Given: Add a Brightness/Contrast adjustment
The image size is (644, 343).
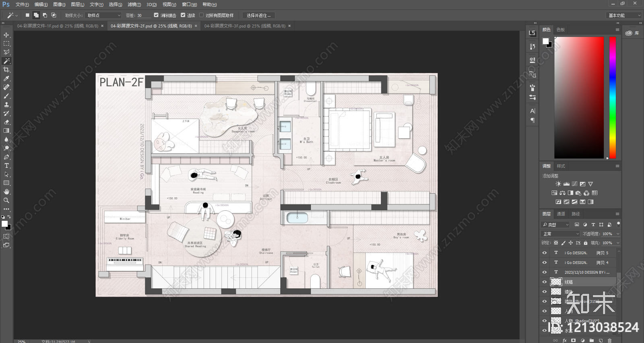Looking at the screenshot, I should (558, 184).
